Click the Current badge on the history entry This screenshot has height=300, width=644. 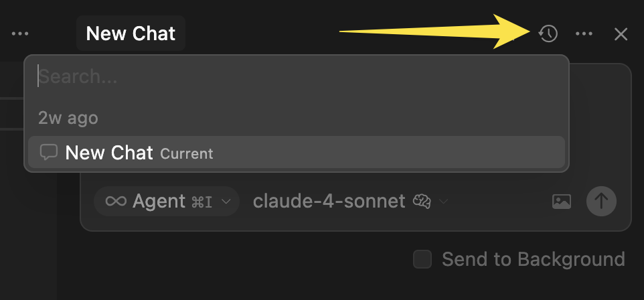(x=187, y=153)
